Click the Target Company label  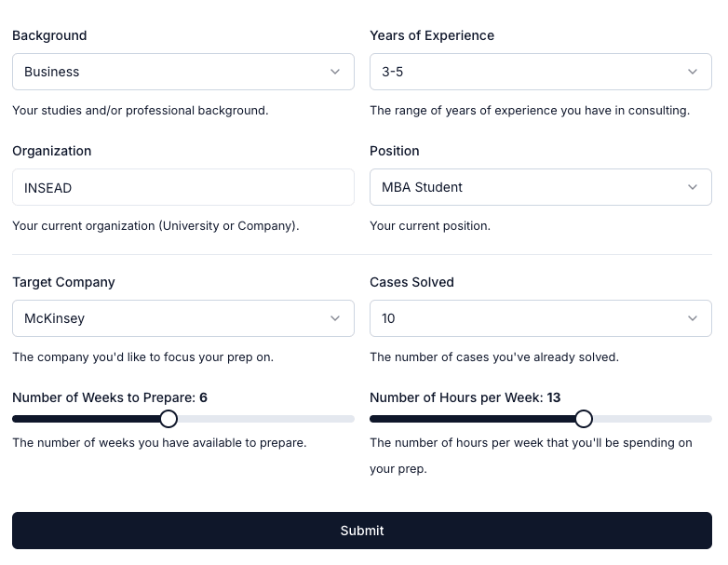[63, 282]
